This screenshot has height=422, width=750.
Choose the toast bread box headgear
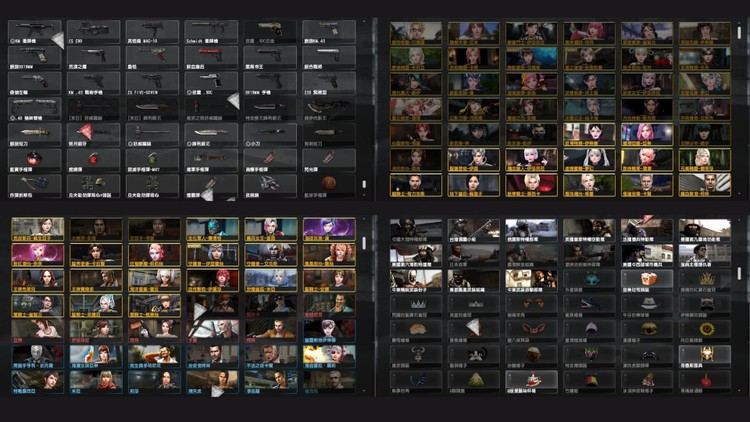click(x=647, y=281)
